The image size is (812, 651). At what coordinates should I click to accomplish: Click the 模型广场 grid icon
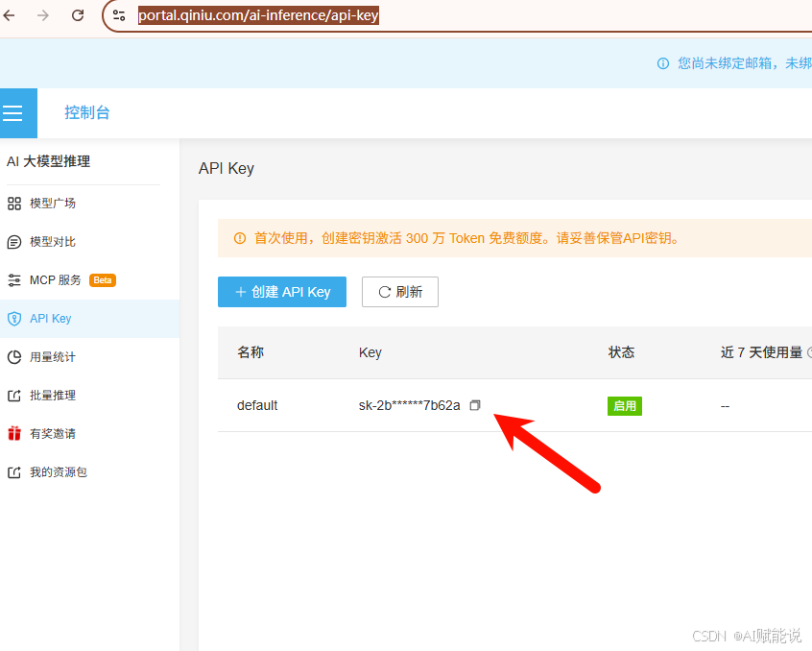pyautogui.click(x=14, y=203)
